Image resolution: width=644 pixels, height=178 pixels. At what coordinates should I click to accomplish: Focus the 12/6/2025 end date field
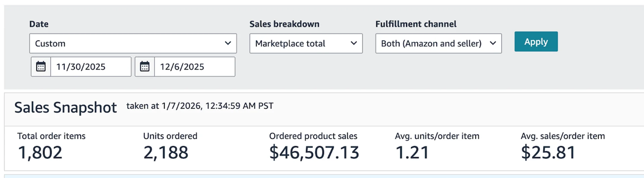(194, 67)
